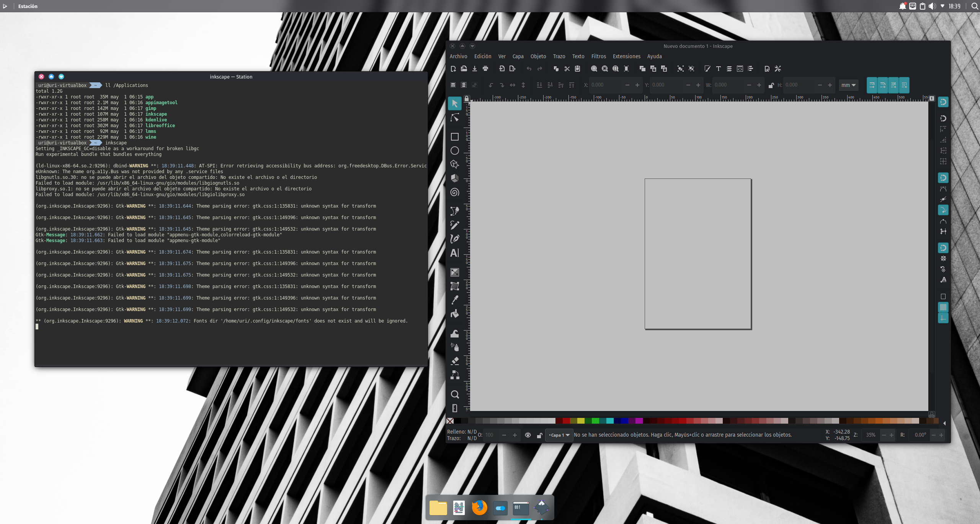Select the Node editing tool
This screenshot has height=524, width=980.
pos(455,117)
